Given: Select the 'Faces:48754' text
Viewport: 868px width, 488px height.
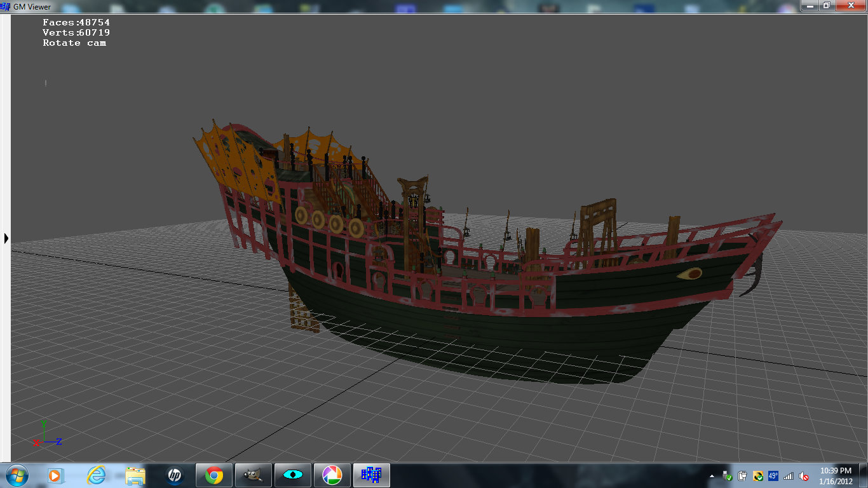Looking at the screenshot, I should pyautogui.click(x=76, y=22).
